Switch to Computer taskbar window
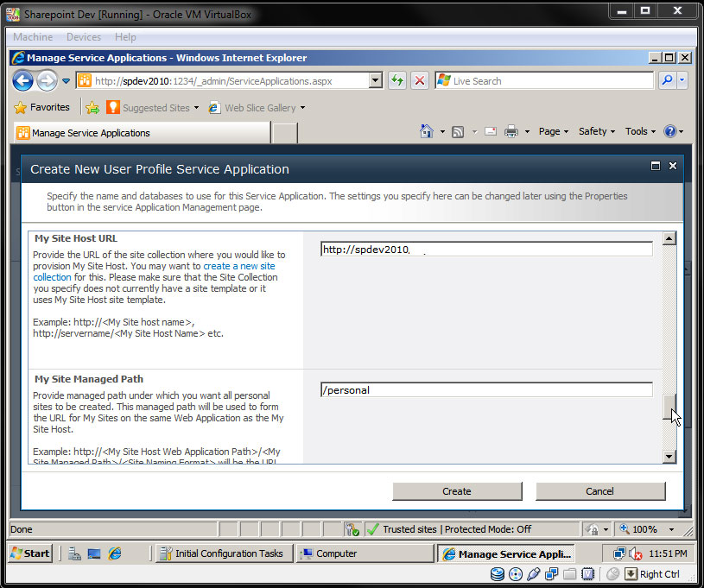This screenshot has height=588, width=704. [x=365, y=553]
